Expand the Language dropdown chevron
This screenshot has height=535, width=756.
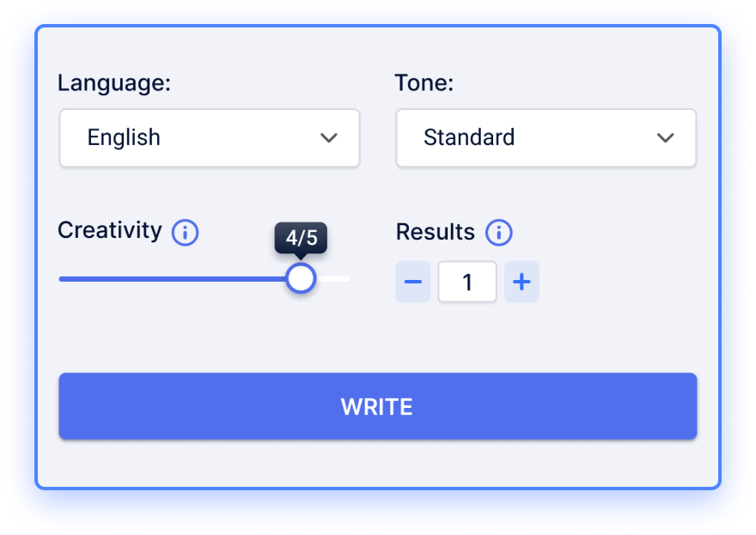pos(329,138)
